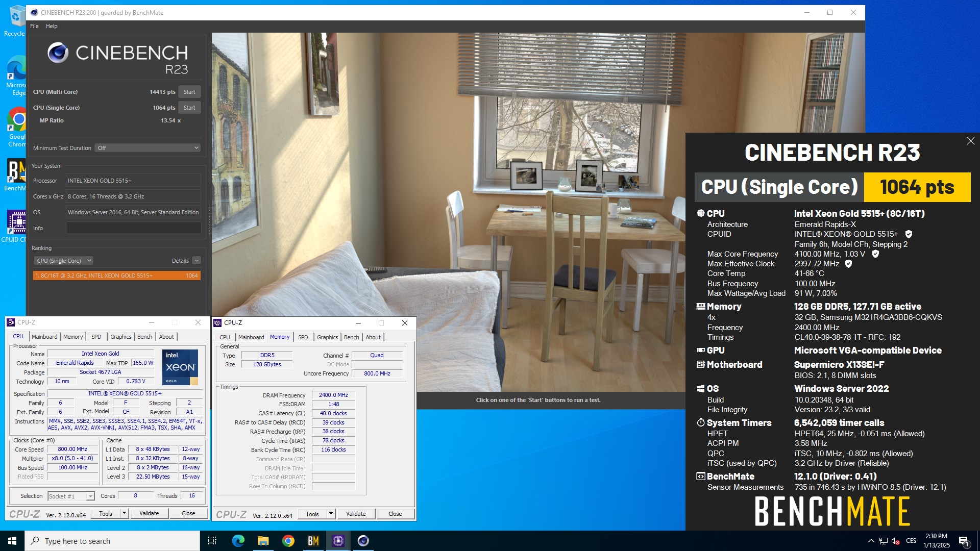Switch to Mainboard tab in right CPU-Z

251,337
